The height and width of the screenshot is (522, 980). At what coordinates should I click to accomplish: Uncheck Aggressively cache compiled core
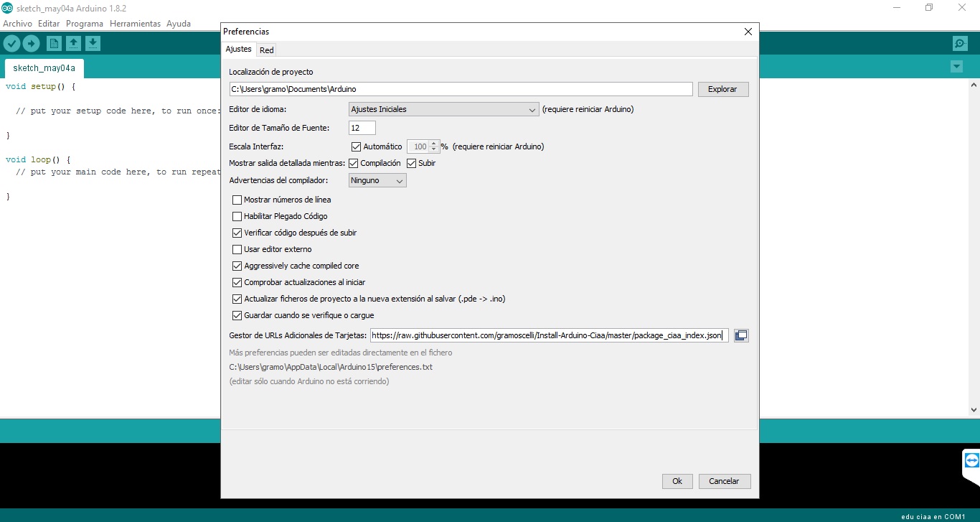237,266
